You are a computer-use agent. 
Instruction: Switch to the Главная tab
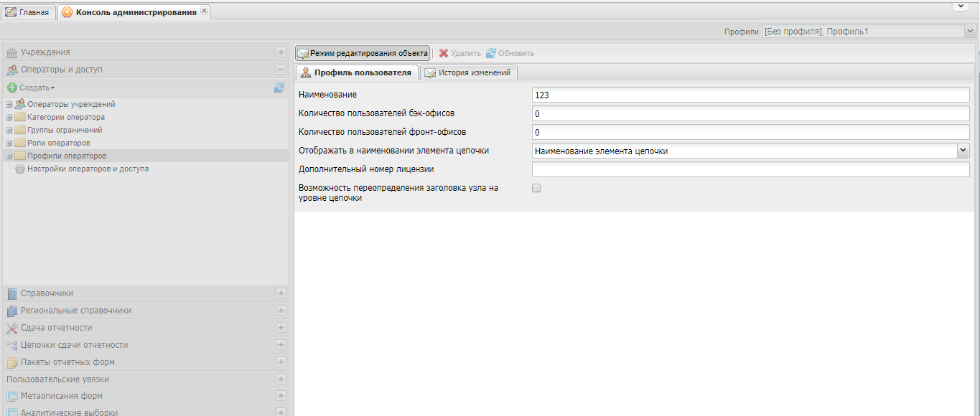pyautogui.click(x=28, y=12)
